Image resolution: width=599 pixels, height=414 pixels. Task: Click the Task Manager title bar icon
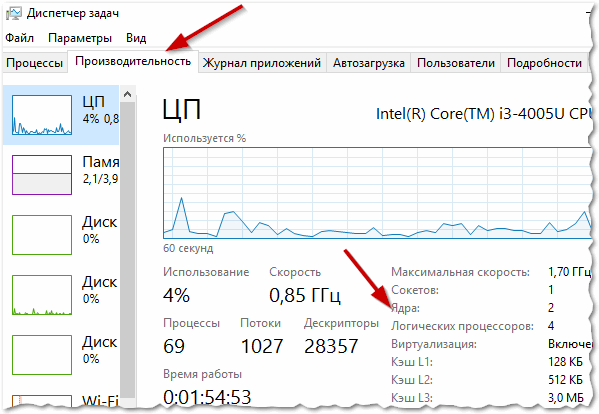coord(13,13)
